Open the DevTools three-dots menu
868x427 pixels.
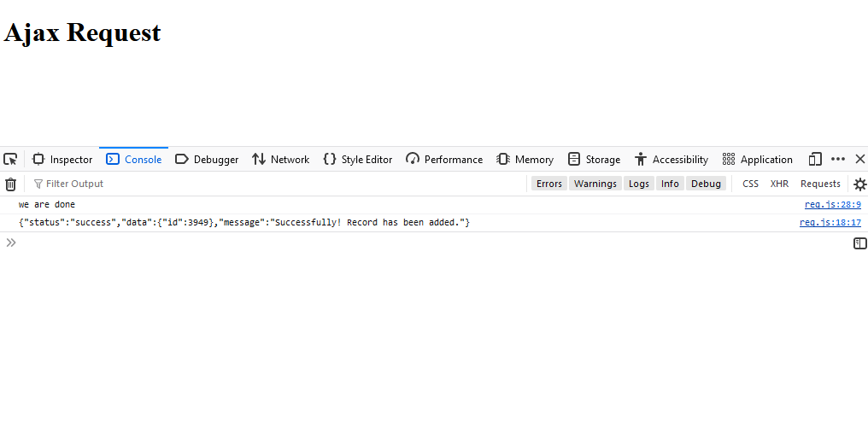click(x=838, y=159)
